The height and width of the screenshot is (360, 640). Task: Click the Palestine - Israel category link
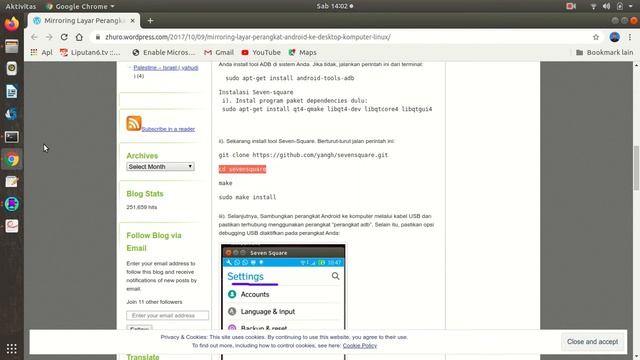pos(166,68)
